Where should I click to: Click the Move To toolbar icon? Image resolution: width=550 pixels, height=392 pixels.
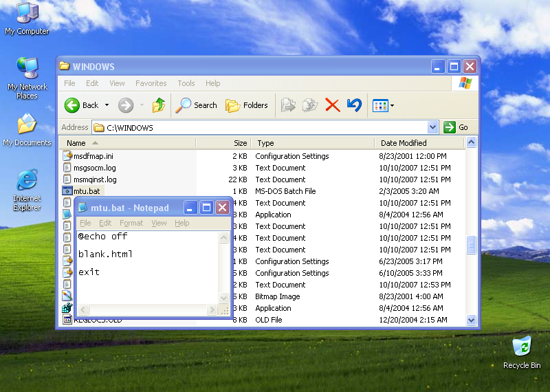click(288, 105)
